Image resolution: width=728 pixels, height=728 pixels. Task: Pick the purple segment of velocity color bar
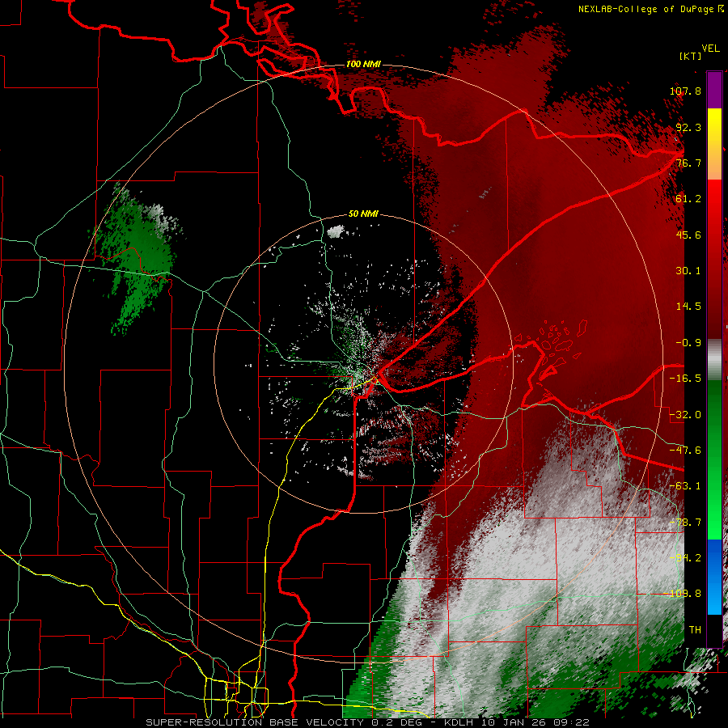pos(714,90)
